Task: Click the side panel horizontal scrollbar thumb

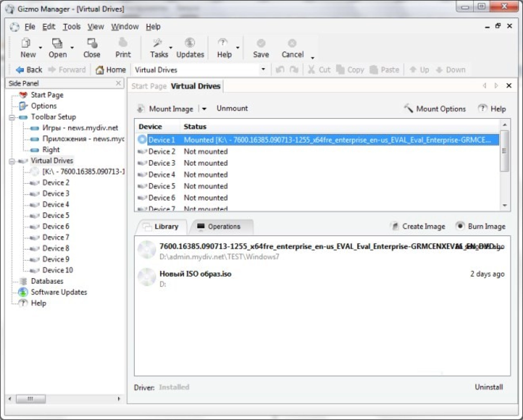Action: tap(30, 398)
